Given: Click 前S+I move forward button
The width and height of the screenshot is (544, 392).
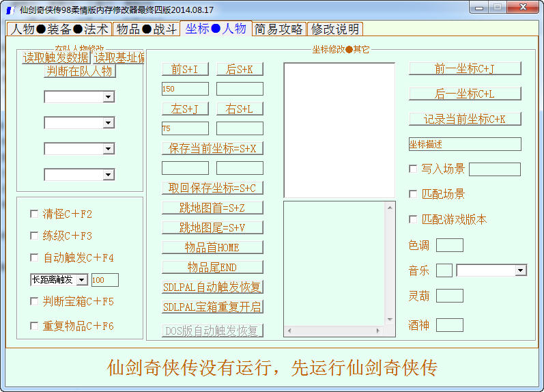Looking at the screenshot, I should click(185, 69).
